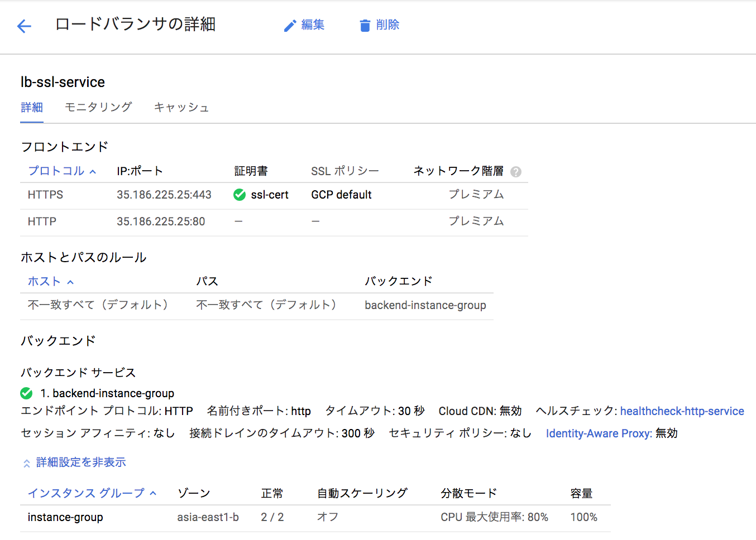Sort by インスタンス グループ column
The image size is (756, 540).
[x=92, y=493]
